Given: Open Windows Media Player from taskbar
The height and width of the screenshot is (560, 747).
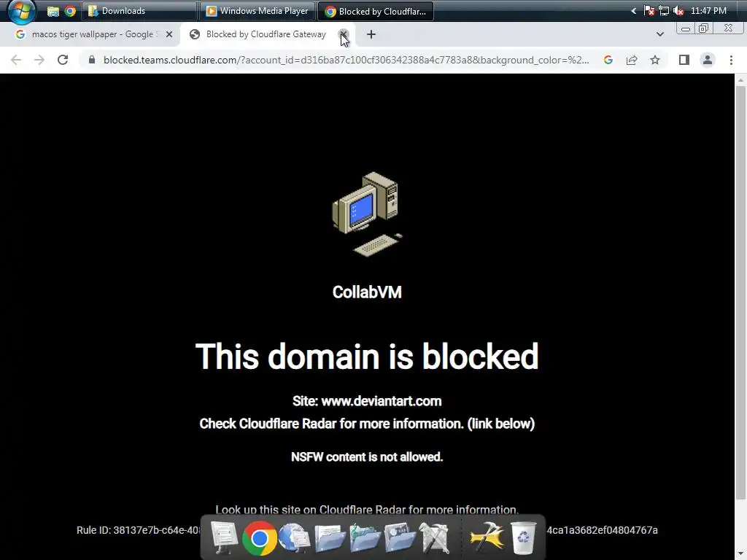Looking at the screenshot, I should point(258,11).
